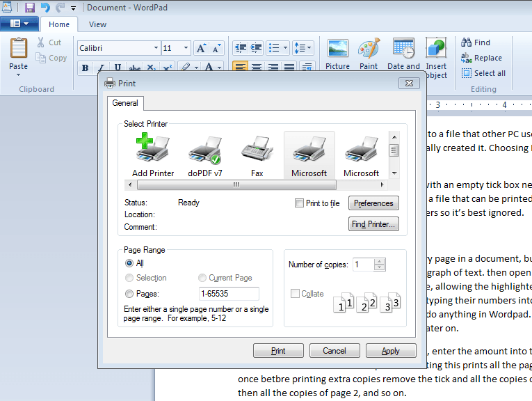
Task: Open the font size 11 dropdown
Action: coord(186,48)
